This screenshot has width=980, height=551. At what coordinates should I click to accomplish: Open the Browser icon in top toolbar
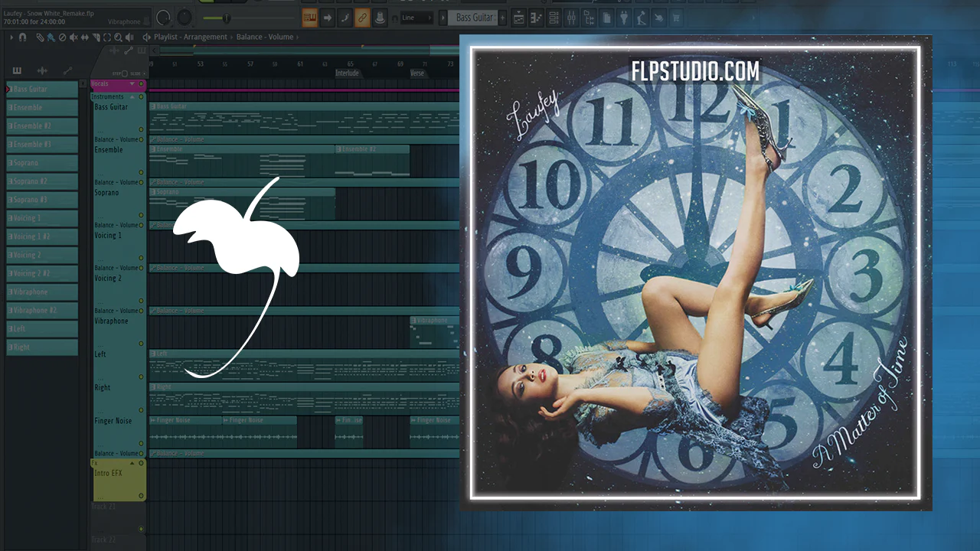590,18
